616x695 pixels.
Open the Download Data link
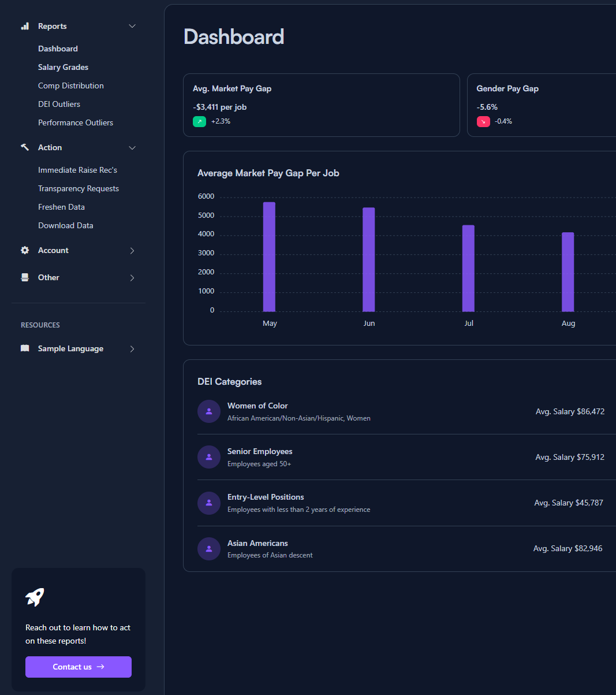click(x=65, y=225)
